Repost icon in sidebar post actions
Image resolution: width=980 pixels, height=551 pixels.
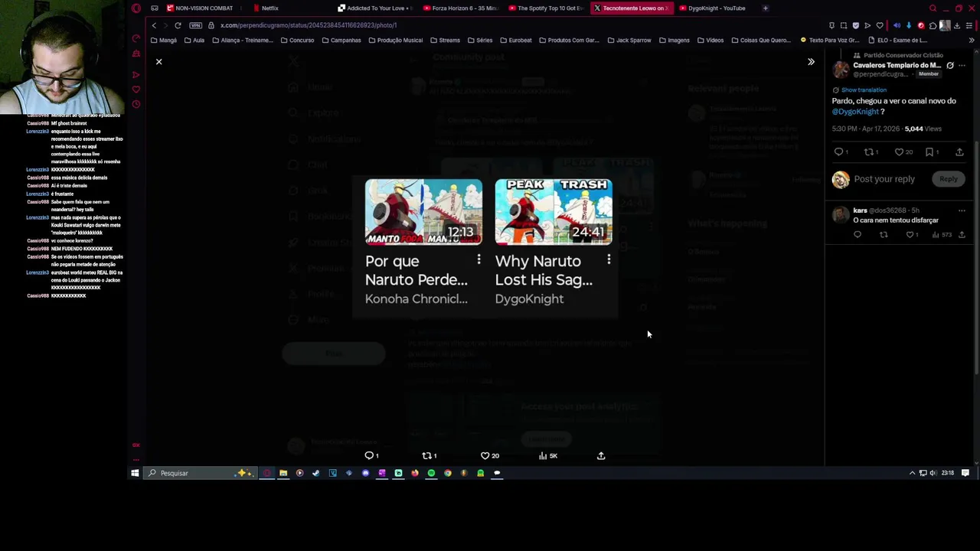(x=869, y=152)
